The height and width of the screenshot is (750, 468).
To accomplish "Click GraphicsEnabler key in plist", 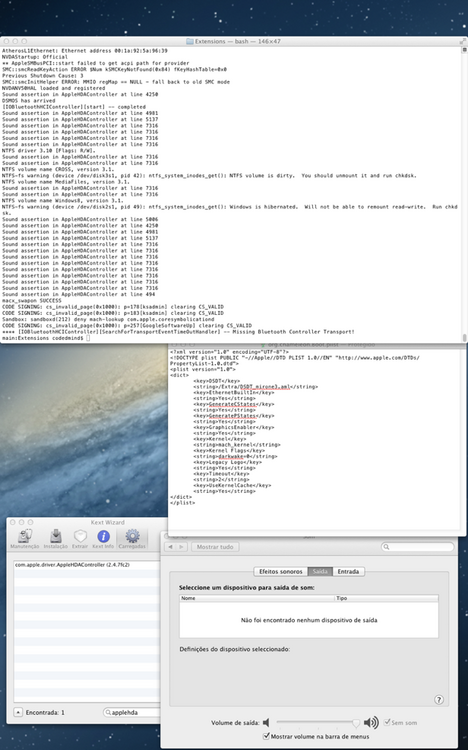I will click(x=234, y=427).
